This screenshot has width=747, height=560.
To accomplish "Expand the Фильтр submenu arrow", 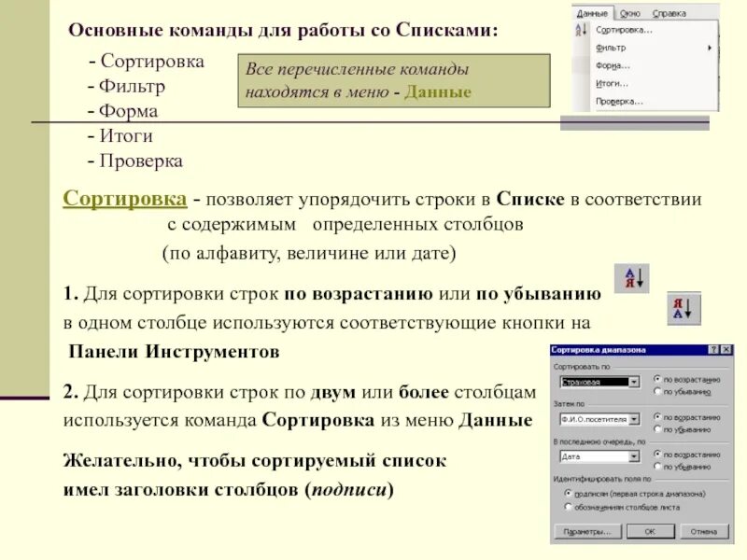I will [710, 48].
